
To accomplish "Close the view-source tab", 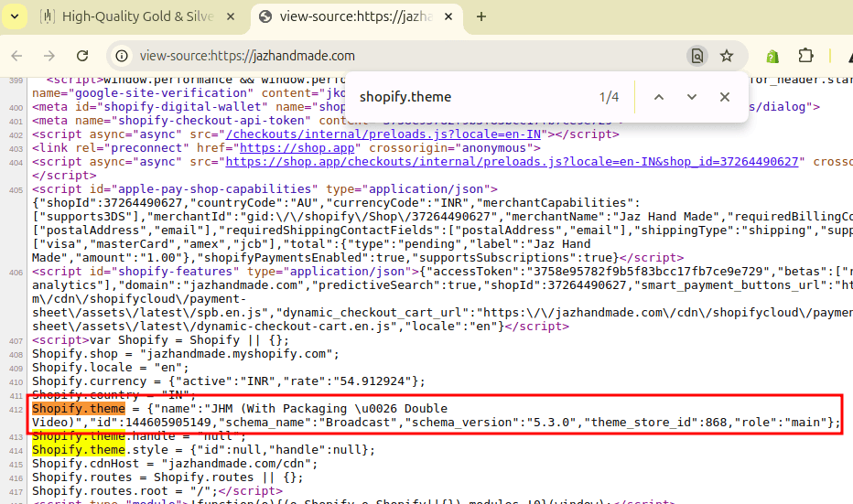I will (x=448, y=16).
